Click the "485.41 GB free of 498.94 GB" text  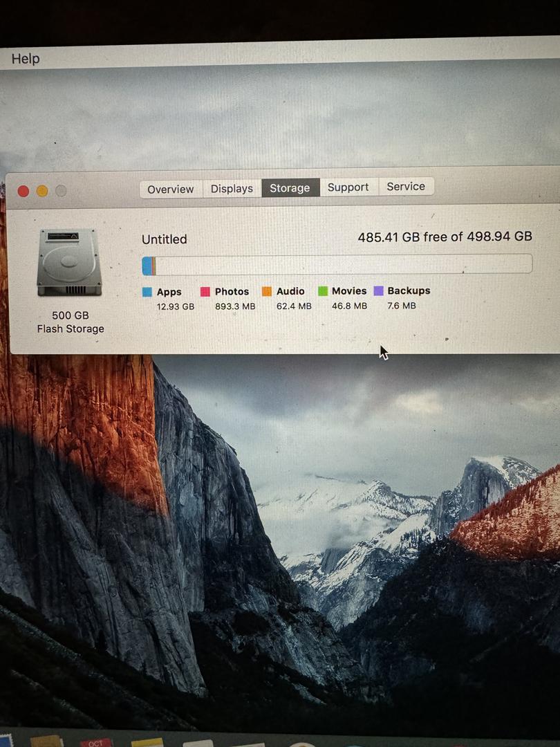click(445, 237)
